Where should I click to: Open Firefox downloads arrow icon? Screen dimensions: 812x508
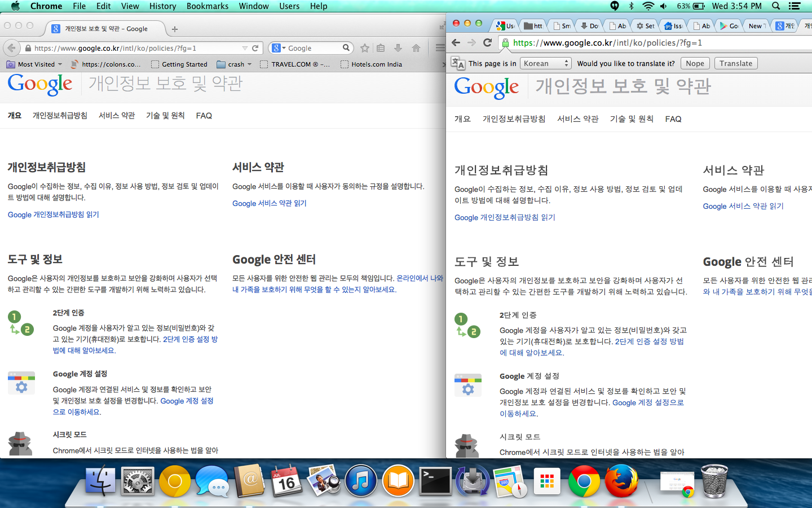click(398, 48)
